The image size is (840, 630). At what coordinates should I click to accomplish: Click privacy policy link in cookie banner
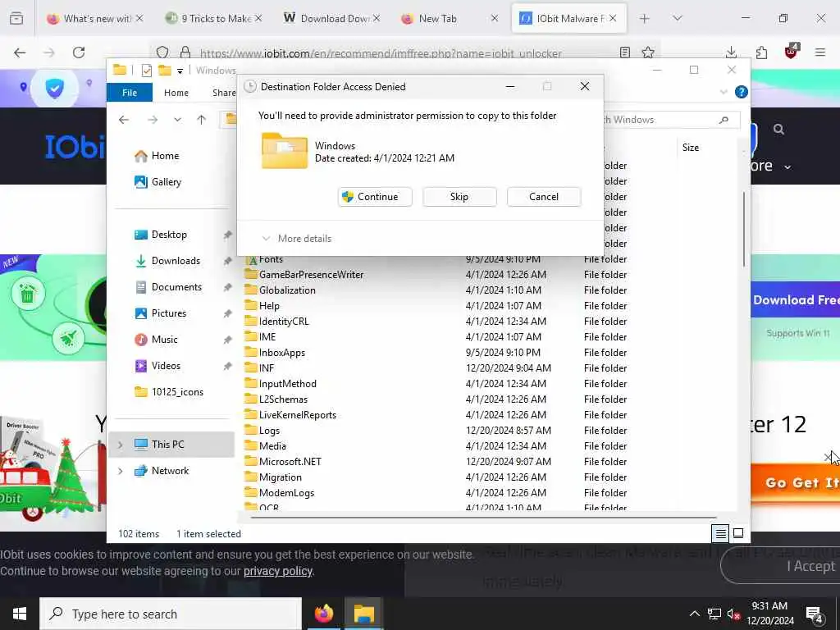(x=278, y=571)
